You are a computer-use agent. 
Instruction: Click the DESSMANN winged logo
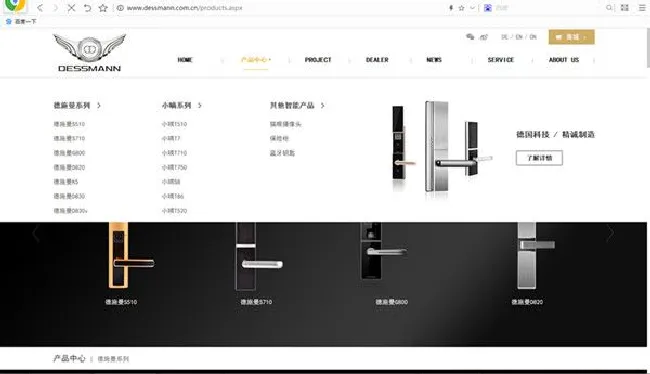point(90,53)
